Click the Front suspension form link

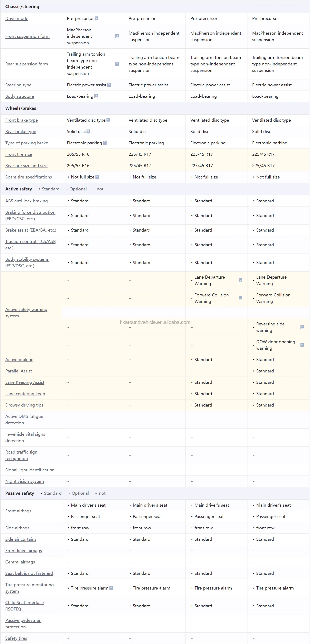point(27,36)
